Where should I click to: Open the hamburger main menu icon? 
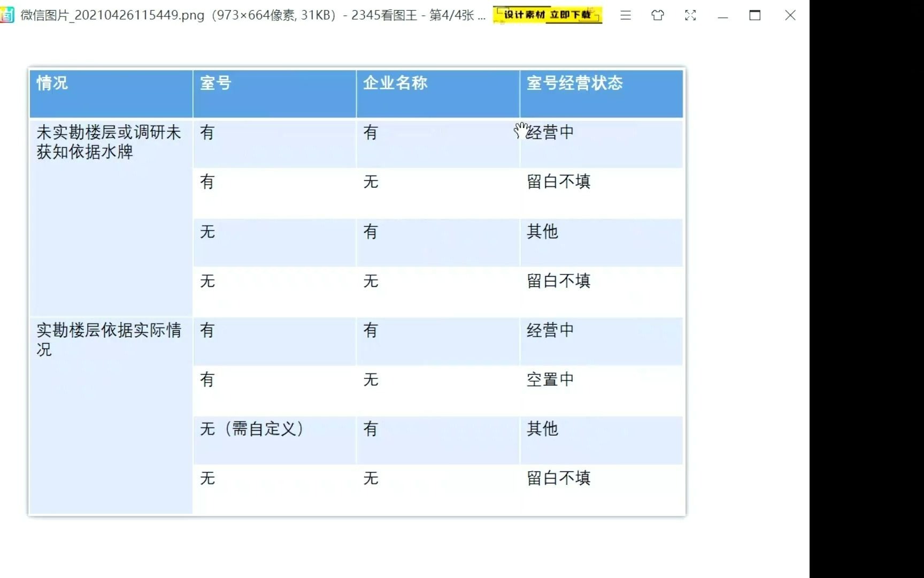click(x=625, y=16)
